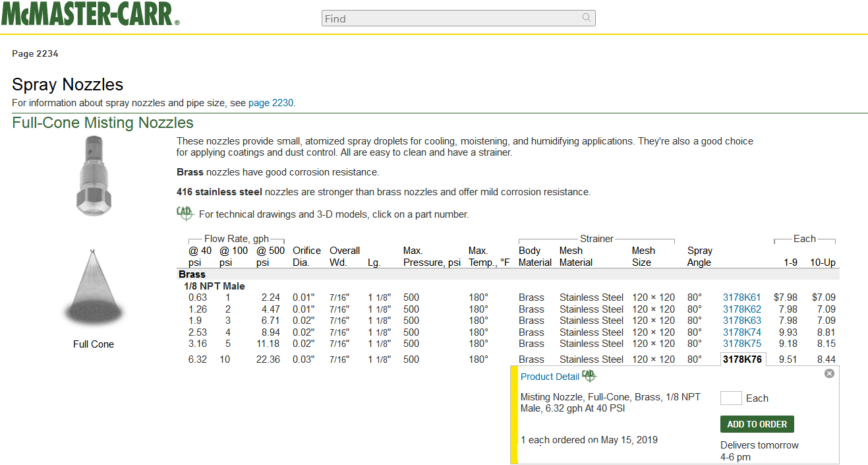Click the 8.15 10-Up price for 3178K75

coord(826,344)
